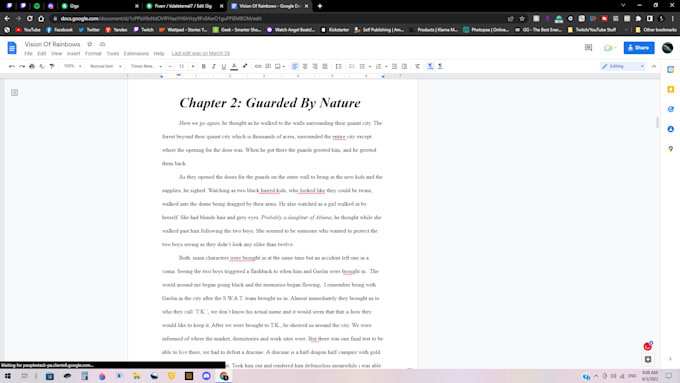
Task: Decrease paragraph indent
Action: click(x=394, y=66)
